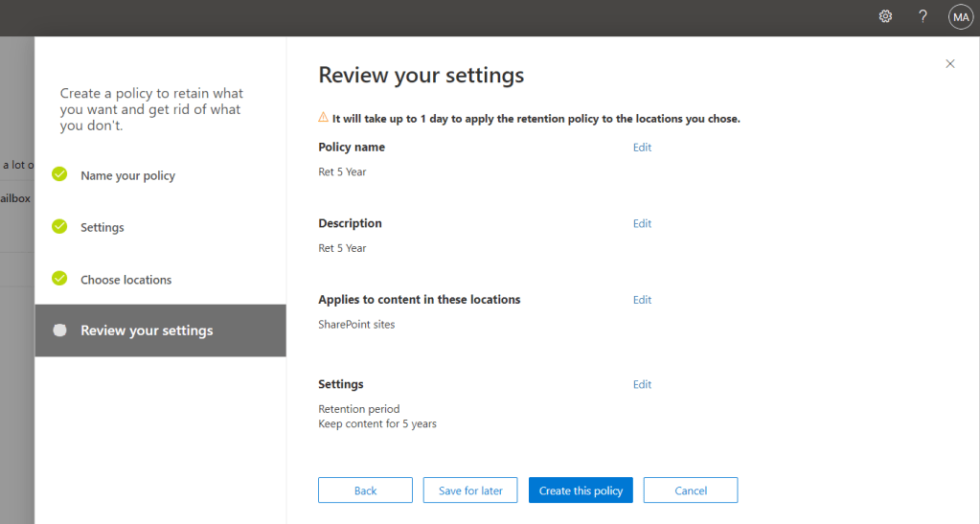Open the settings gear in the header
The height and width of the screenshot is (524, 980).
pyautogui.click(x=885, y=16)
